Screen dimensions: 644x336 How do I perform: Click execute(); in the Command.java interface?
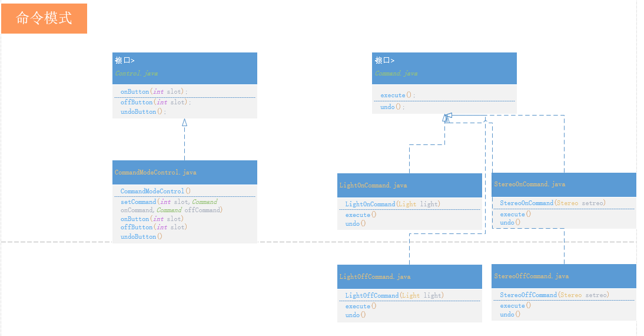(x=397, y=95)
